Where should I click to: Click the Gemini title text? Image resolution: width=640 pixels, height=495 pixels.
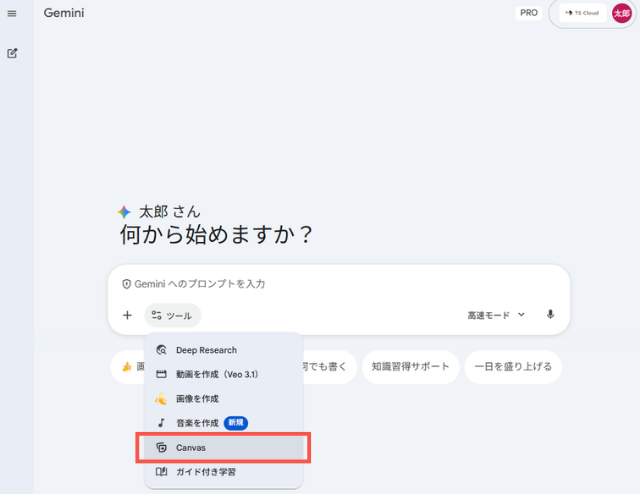(64, 14)
